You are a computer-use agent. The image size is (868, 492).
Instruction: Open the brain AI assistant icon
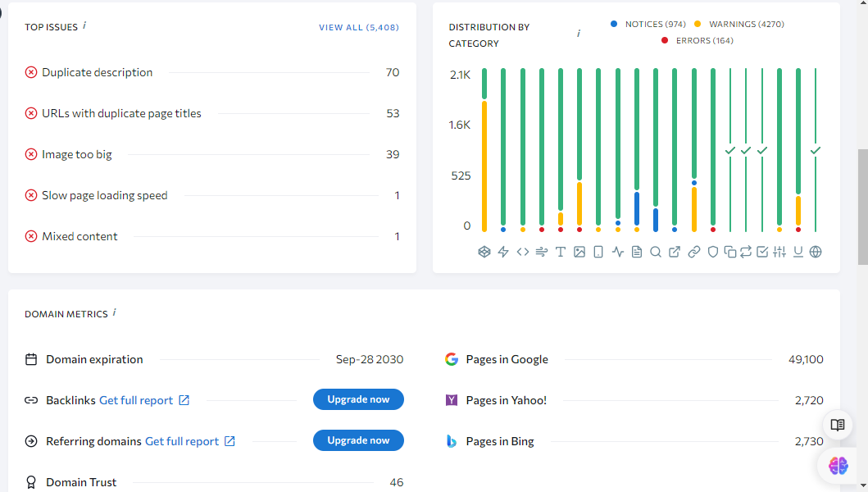(x=838, y=466)
